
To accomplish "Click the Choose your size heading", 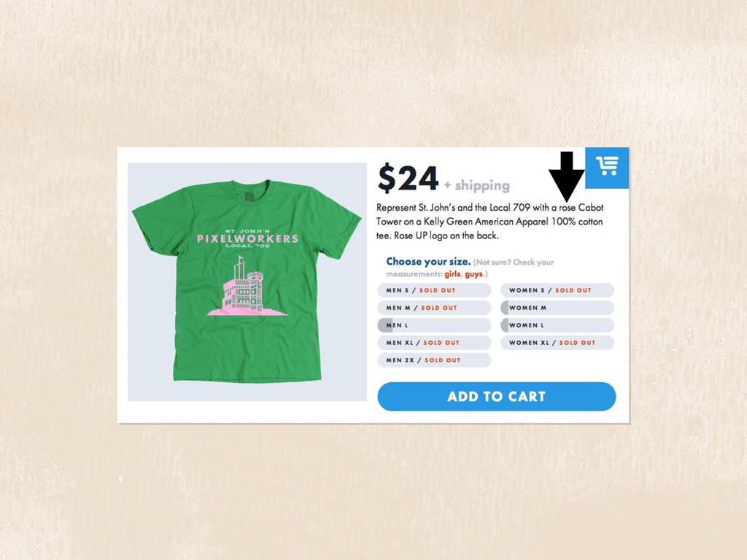I will coord(428,262).
